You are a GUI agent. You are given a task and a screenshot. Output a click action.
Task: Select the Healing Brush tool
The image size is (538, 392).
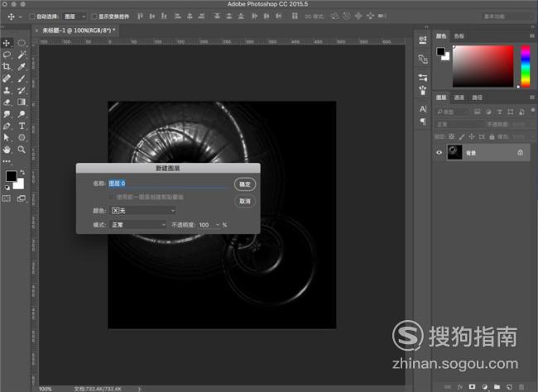(x=7, y=79)
